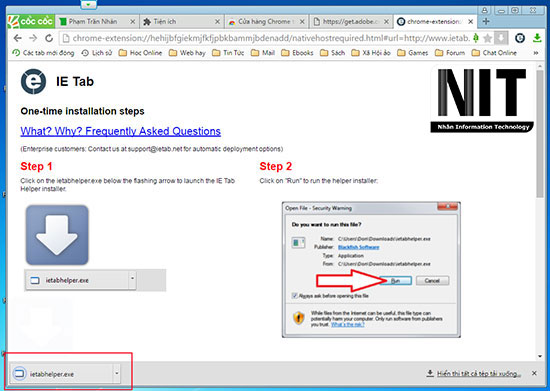The height and width of the screenshot is (391, 550).
Task: Expand the ietabhelper.exe download options arrow
Action: coord(117,374)
